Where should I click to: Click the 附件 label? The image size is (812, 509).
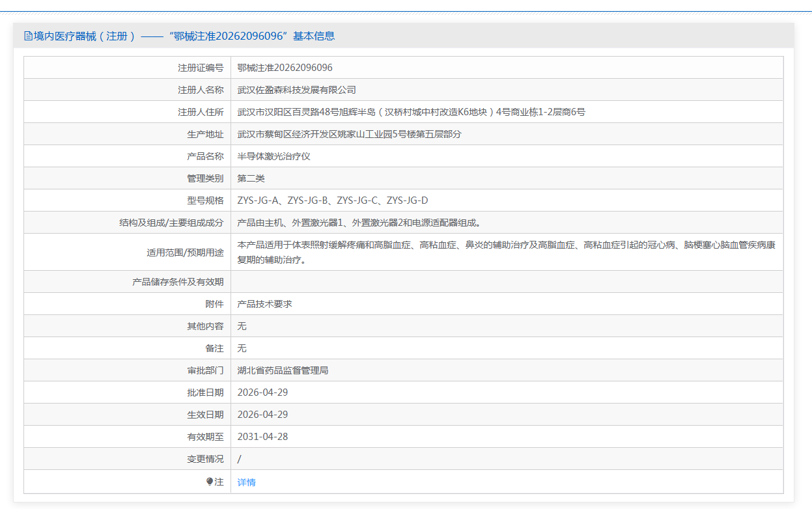point(214,304)
